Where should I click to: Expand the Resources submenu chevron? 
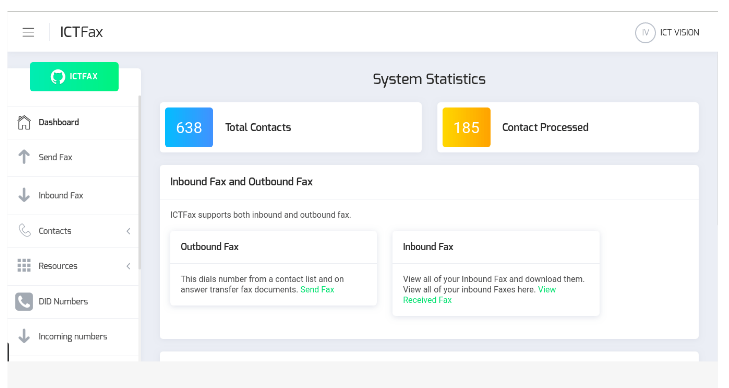pos(128,266)
